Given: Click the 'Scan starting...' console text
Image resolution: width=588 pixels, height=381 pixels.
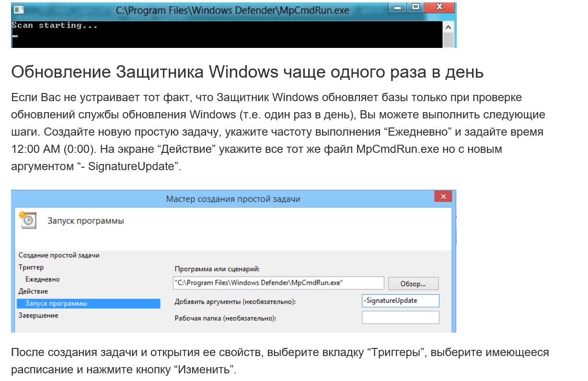Looking at the screenshot, I should pyautogui.click(x=55, y=25).
